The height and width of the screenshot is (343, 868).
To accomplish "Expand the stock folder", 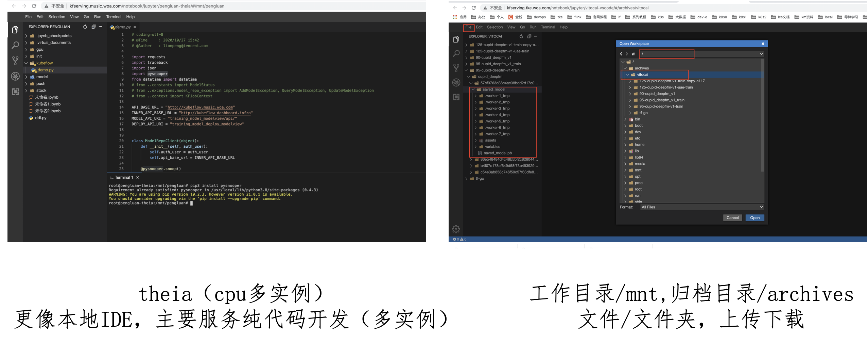I will [x=26, y=90].
